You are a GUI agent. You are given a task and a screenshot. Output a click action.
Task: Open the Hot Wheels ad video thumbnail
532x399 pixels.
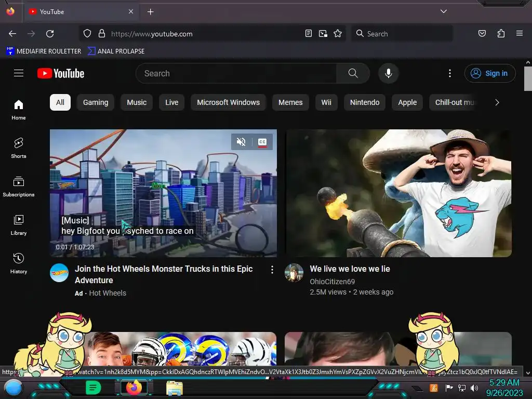[163, 193]
